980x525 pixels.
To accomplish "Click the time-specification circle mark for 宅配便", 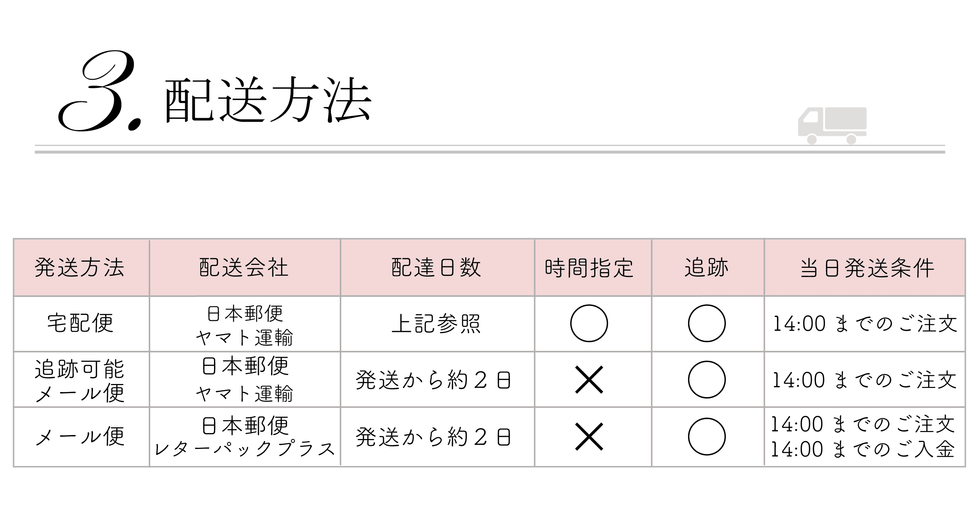I will click(x=588, y=323).
